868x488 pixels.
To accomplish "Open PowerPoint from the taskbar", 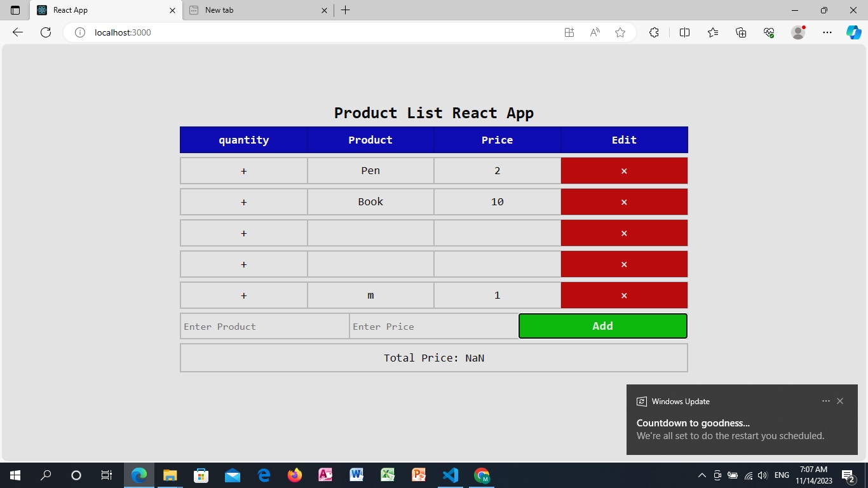I will pos(419,475).
